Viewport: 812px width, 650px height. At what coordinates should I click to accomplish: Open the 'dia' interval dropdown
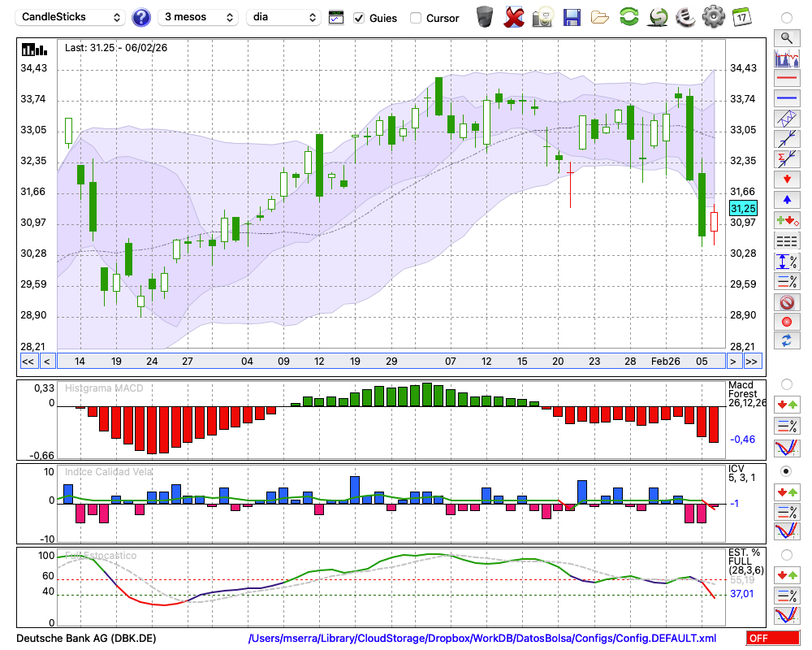click(x=283, y=17)
